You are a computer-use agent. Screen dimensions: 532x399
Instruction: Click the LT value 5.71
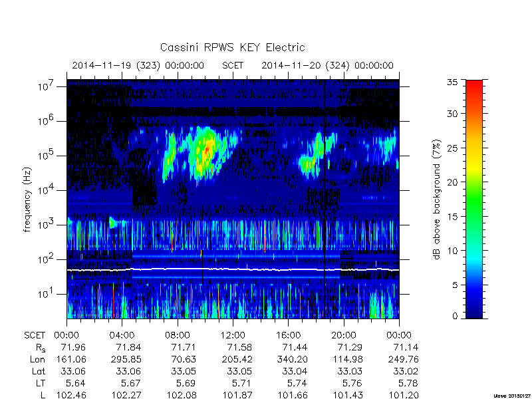[241, 384]
